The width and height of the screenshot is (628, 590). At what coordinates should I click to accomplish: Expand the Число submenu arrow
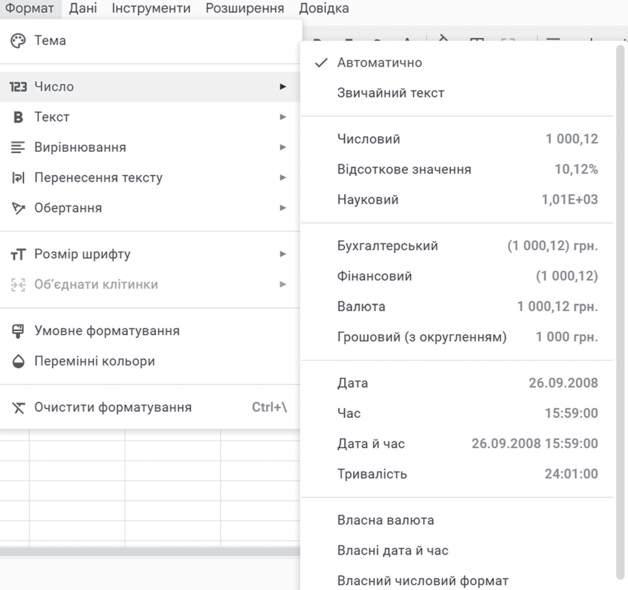pyautogui.click(x=283, y=87)
